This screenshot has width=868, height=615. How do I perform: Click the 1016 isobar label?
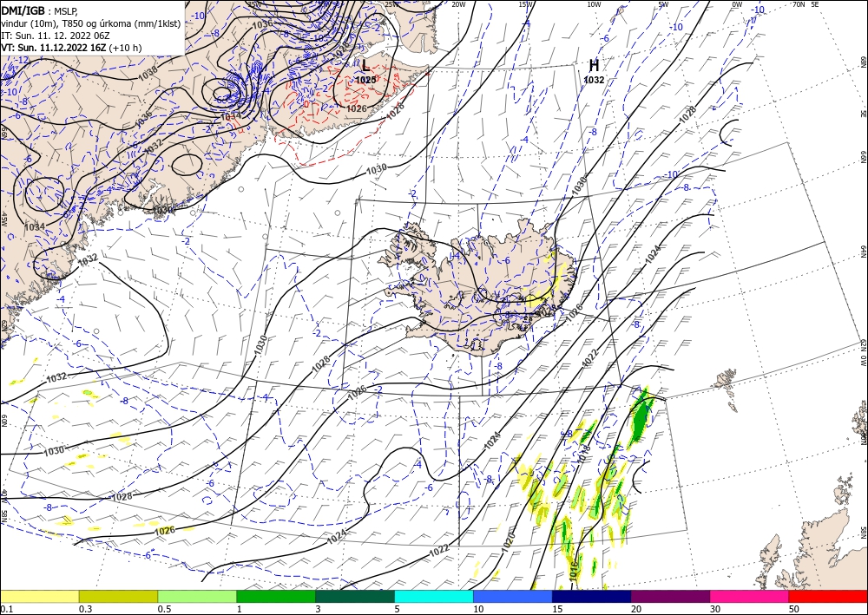[x=573, y=570]
